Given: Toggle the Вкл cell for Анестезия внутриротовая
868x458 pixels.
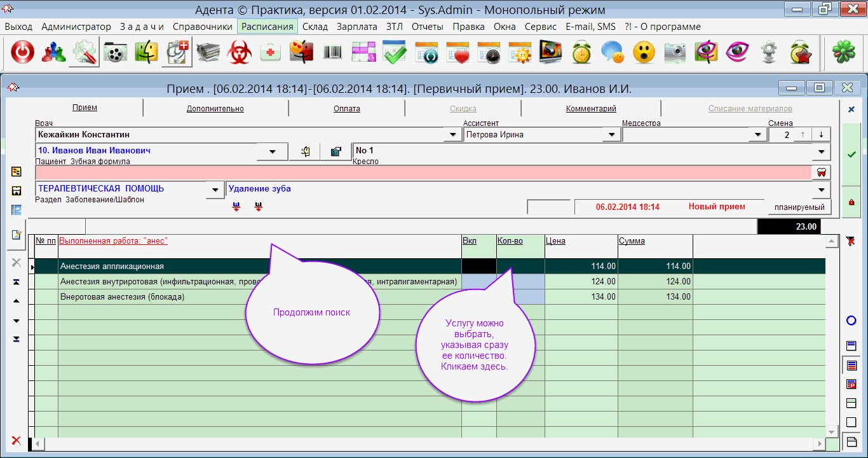Looking at the screenshot, I should click(x=478, y=281).
